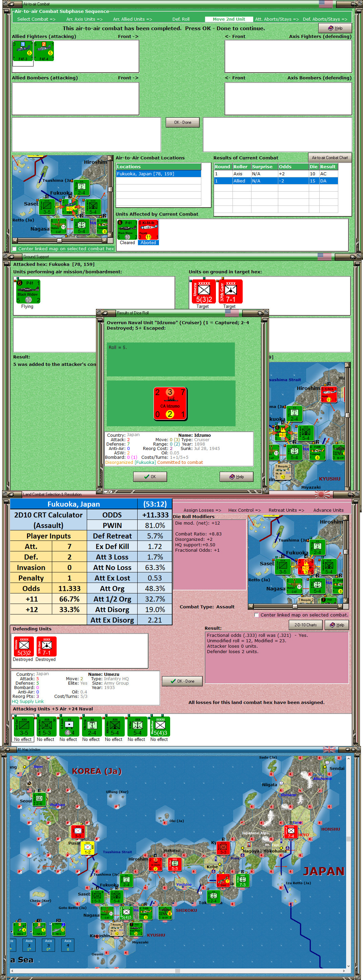Select the F4F-4 Allied fighter counter

pyautogui.click(x=44, y=51)
